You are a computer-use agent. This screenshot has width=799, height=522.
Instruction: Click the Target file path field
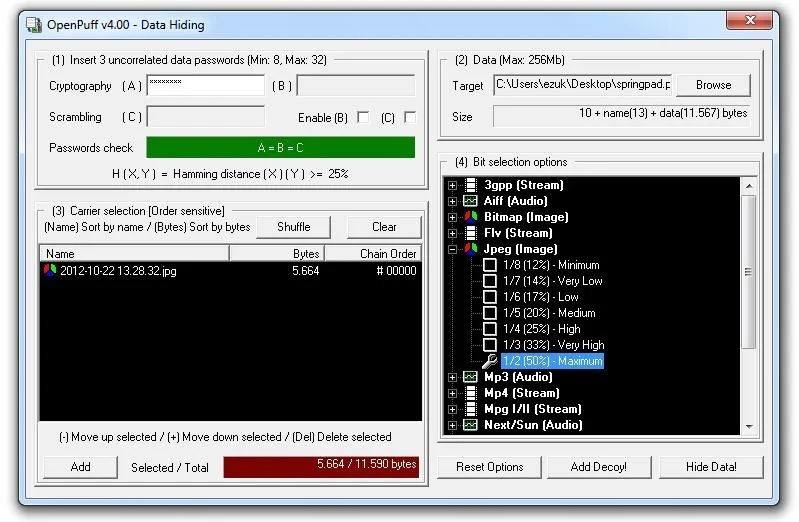click(x=583, y=85)
